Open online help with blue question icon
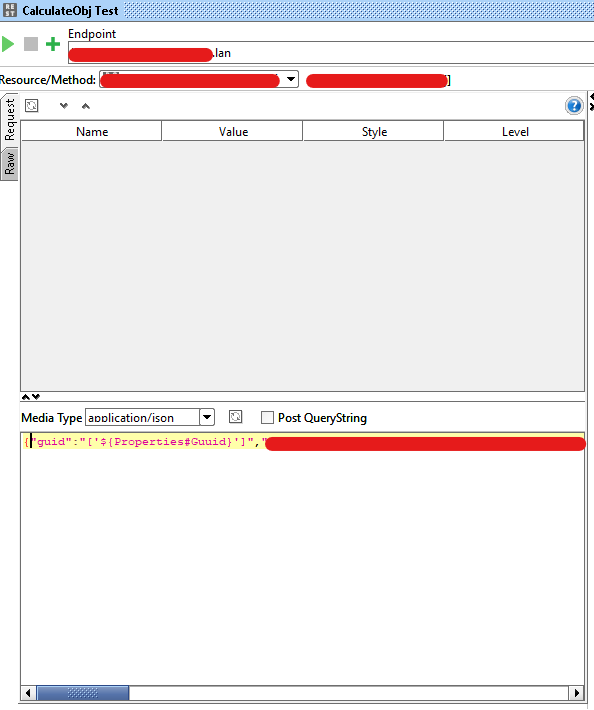This screenshot has height=710, width=594. (x=574, y=106)
